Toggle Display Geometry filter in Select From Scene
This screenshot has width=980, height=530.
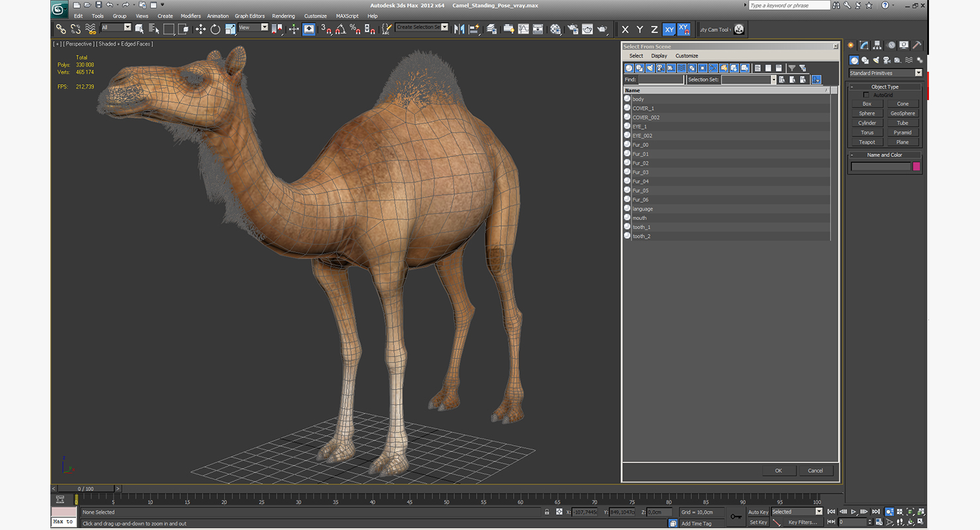(x=629, y=68)
